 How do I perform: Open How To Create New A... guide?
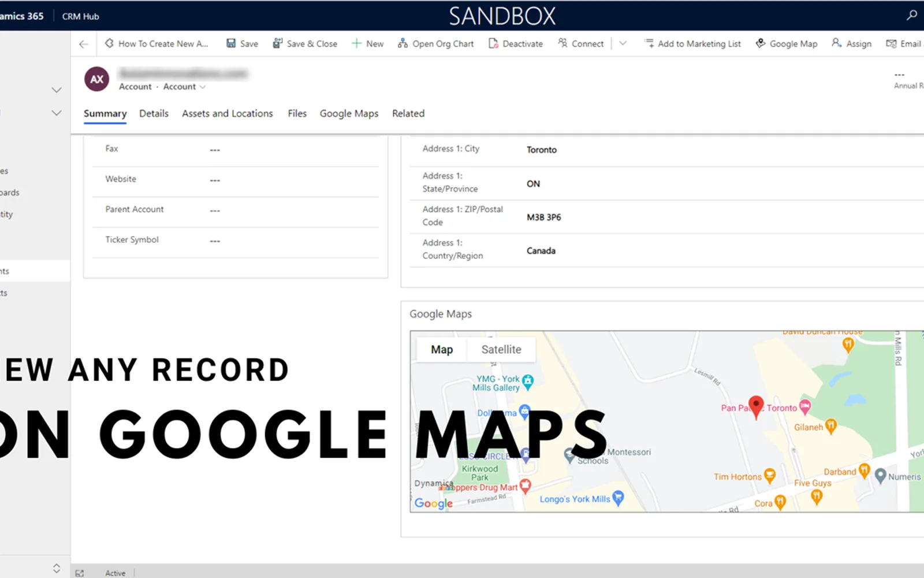tap(156, 44)
